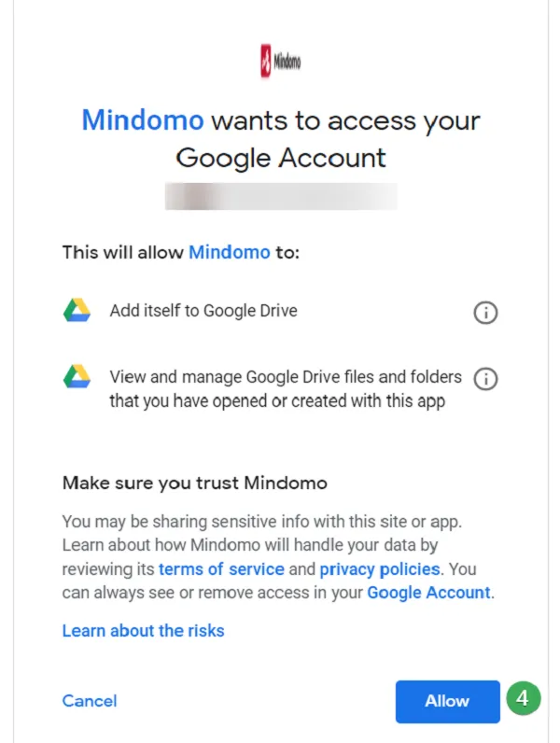Click 'wants to access your' heading text
Viewport: 560px width, 743px height.
click(345, 120)
